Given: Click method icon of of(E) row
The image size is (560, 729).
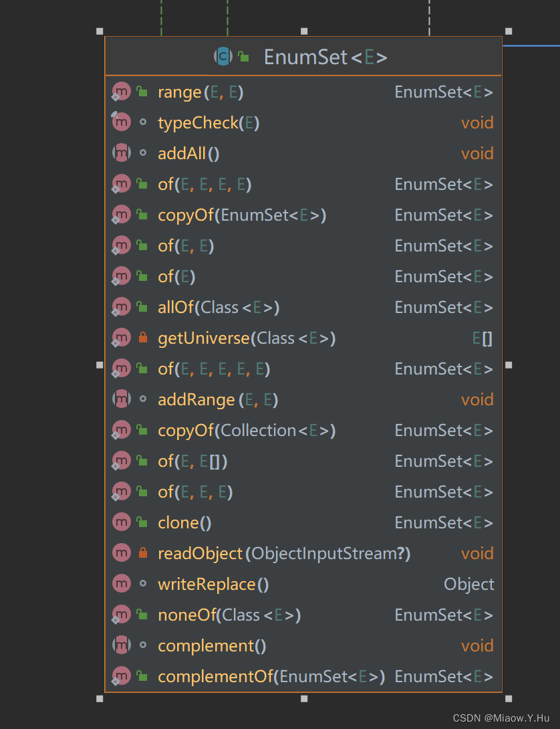Looking at the screenshot, I should click(122, 276).
